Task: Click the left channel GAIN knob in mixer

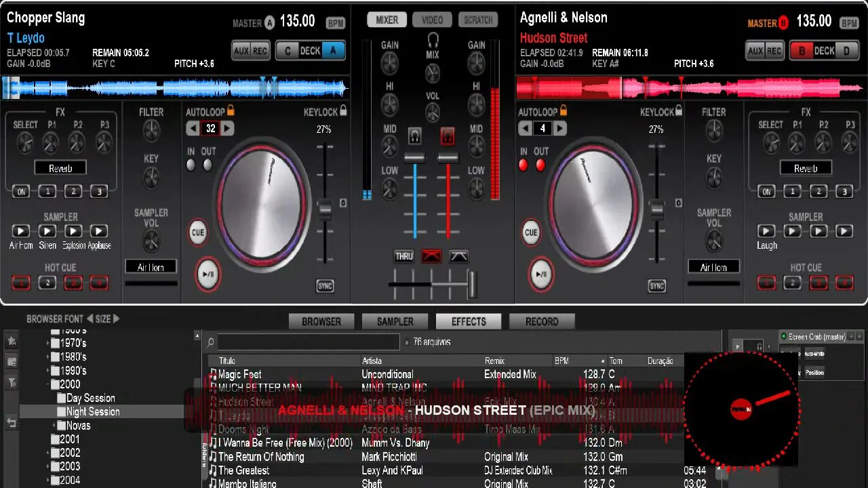Action: (389, 64)
